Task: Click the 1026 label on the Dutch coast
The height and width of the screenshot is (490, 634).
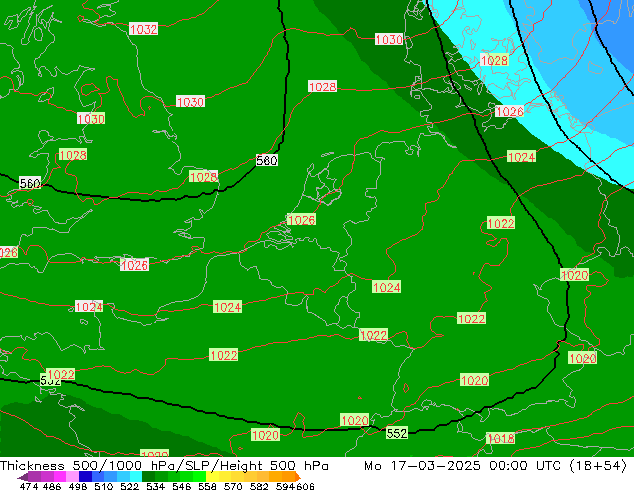Action: pyautogui.click(x=301, y=220)
